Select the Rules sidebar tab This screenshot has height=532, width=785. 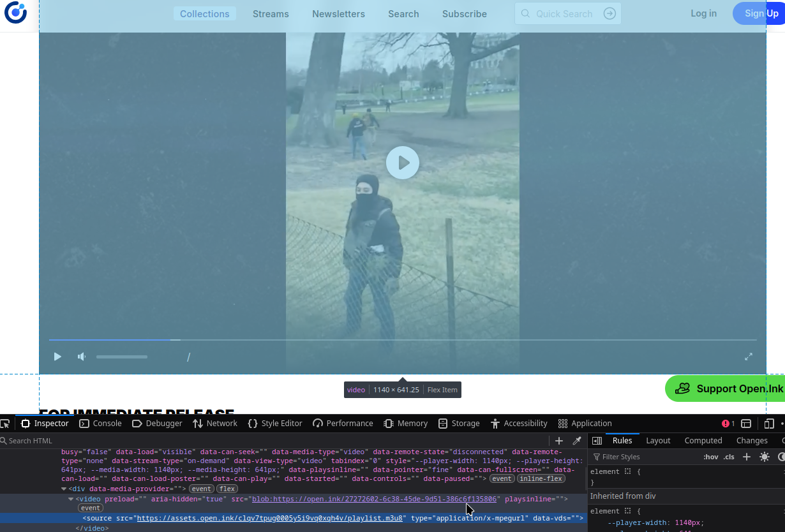tap(622, 440)
